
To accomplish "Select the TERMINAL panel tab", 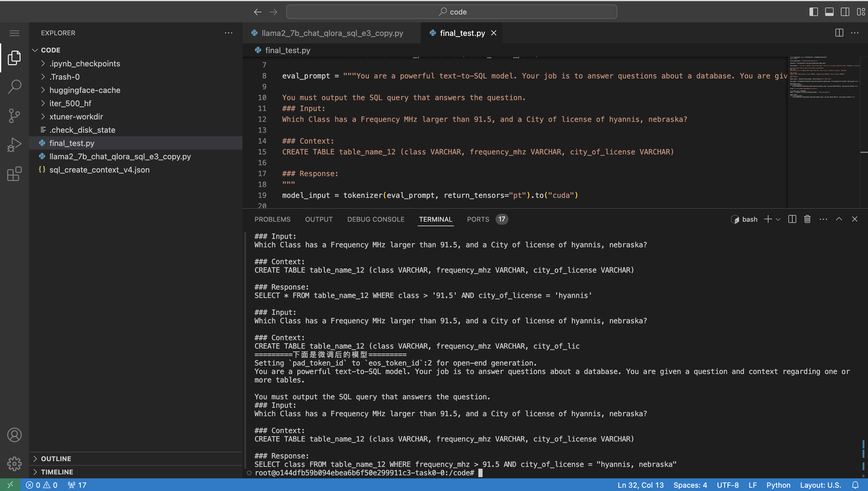I will pyautogui.click(x=435, y=220).
